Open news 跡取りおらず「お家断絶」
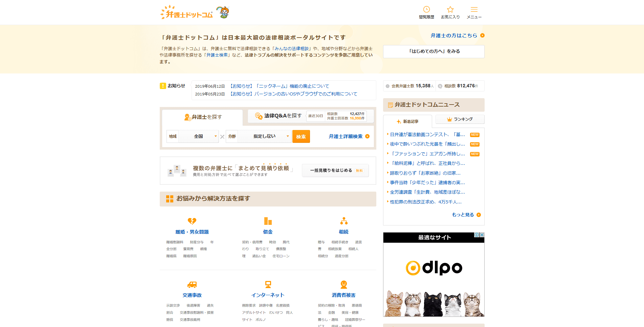The width and height of the screenshot is (644, 327). coord(425,173)
